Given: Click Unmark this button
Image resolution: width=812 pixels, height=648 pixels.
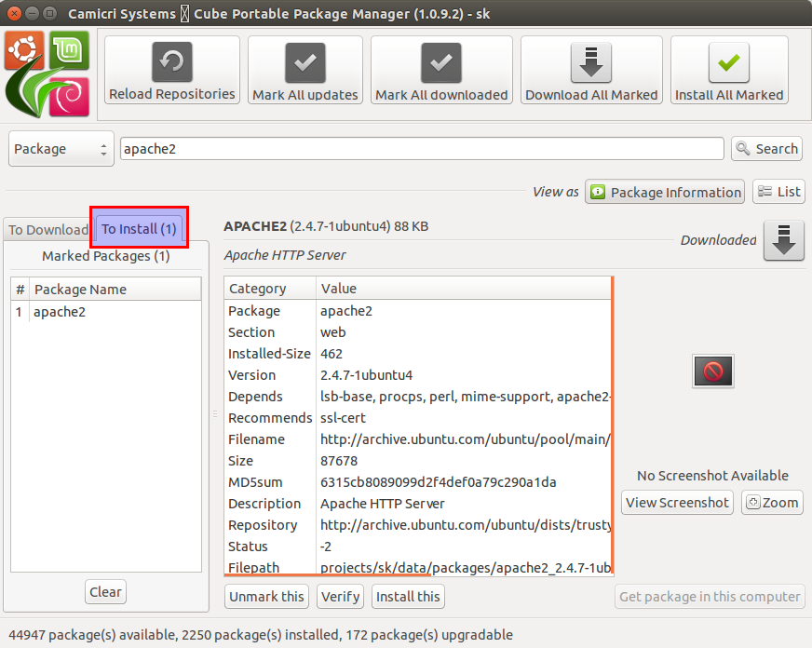Looking at the screenshot, I should (x=266, y=596).
